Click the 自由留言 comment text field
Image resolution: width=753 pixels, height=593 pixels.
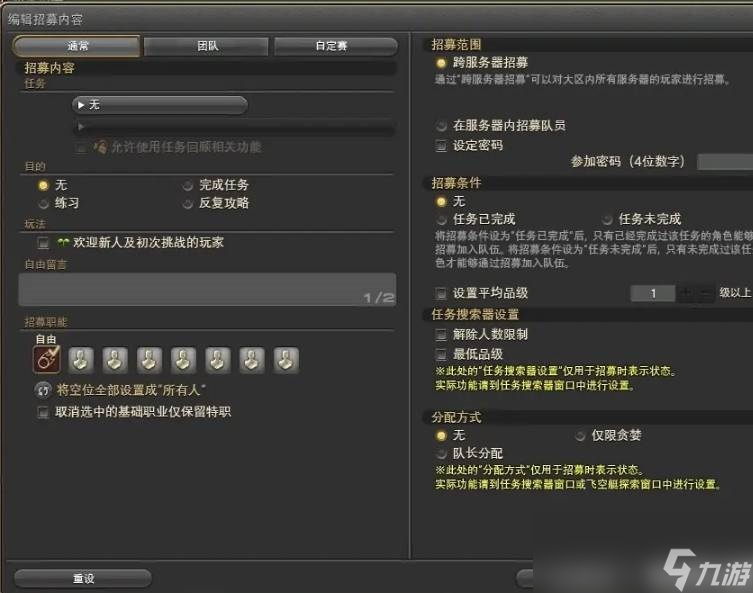pos(206,289)
